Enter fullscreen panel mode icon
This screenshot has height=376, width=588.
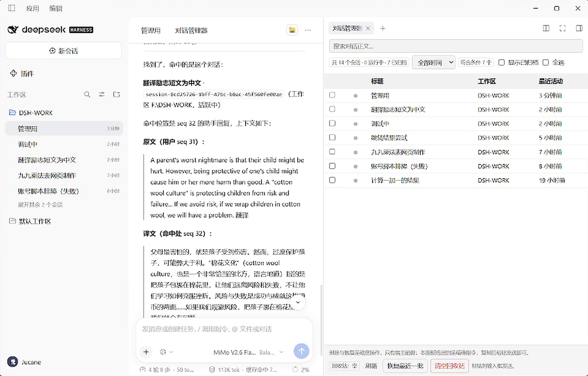click(563, 28)
